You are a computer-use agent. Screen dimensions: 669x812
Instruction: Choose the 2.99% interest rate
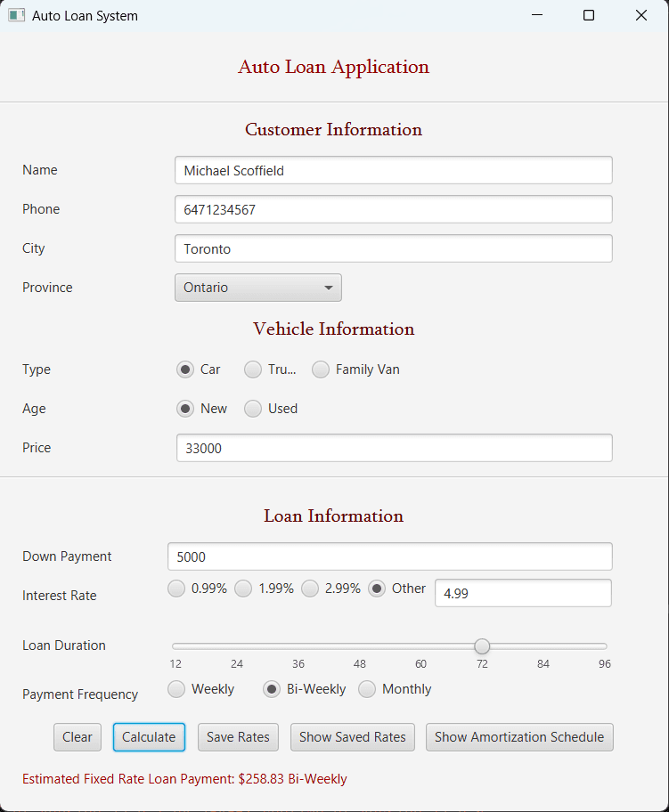click(x=309, y=589)
